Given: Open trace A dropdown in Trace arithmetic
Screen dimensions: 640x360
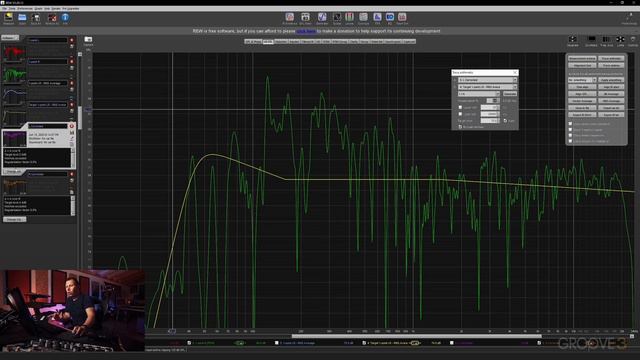Looking at the screenshot, I should click(x=487, y=80).
